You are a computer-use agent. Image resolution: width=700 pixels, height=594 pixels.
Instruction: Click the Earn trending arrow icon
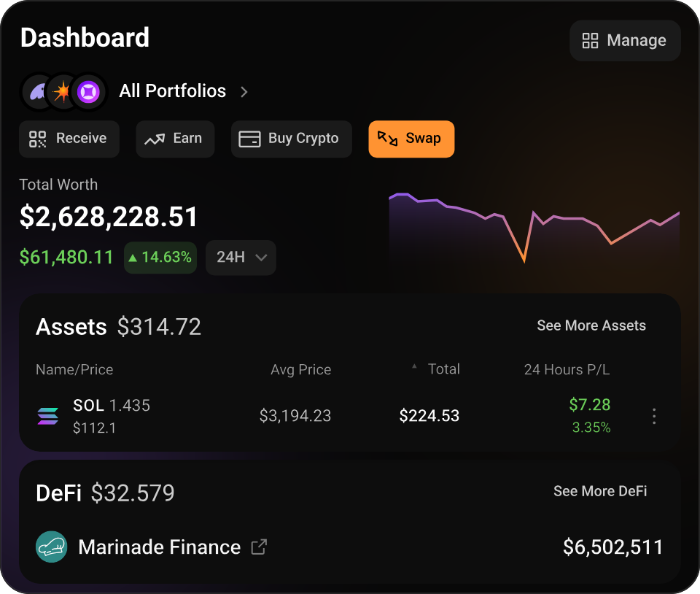155,139
